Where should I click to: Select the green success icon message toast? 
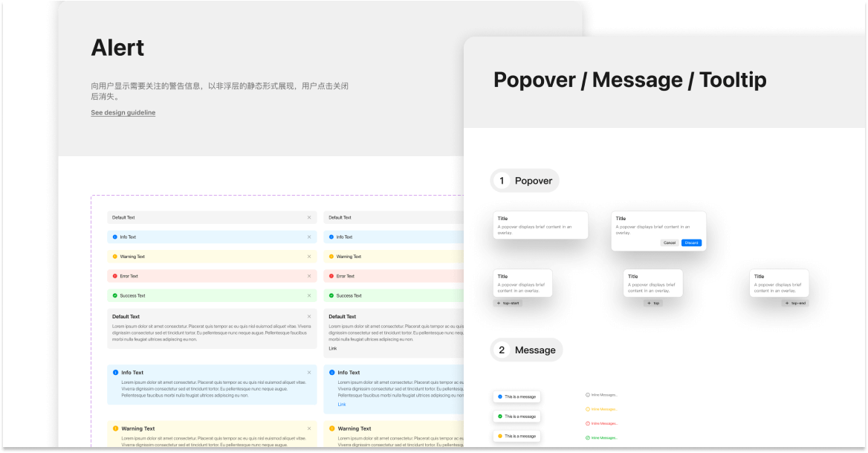pos(516,417)
